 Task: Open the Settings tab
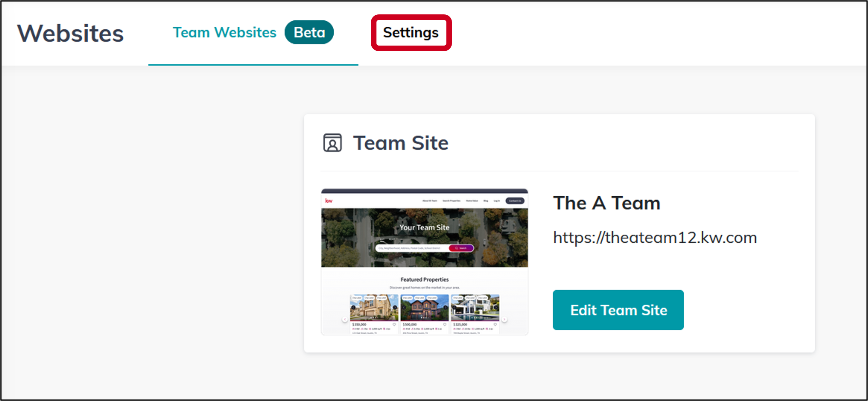(x=411, y=33)
